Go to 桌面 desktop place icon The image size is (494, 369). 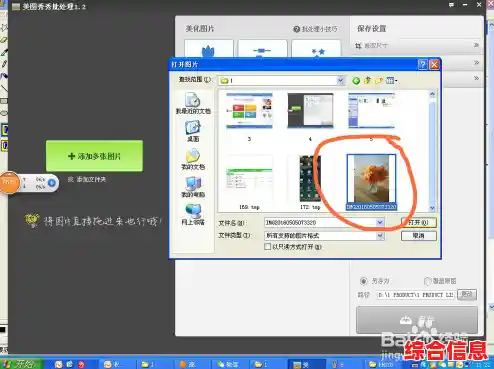pos(193,131)
